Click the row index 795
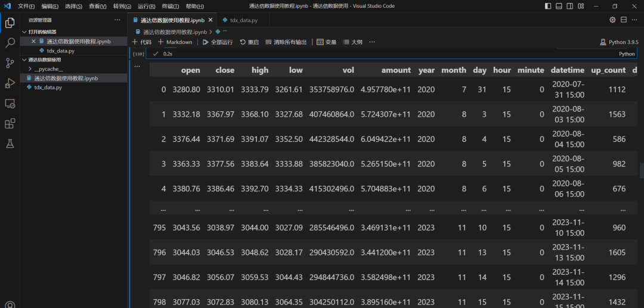This screenshot has height=308, width=644. (x=159, y=228)
